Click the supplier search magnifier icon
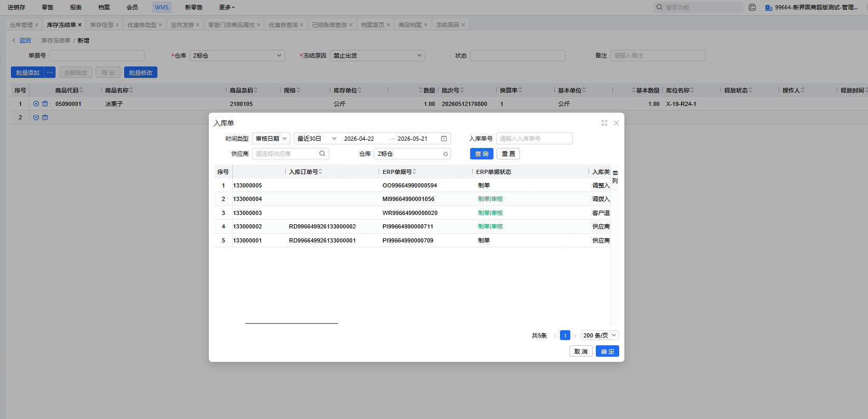The image size is (868, 419). pos(322,154)
